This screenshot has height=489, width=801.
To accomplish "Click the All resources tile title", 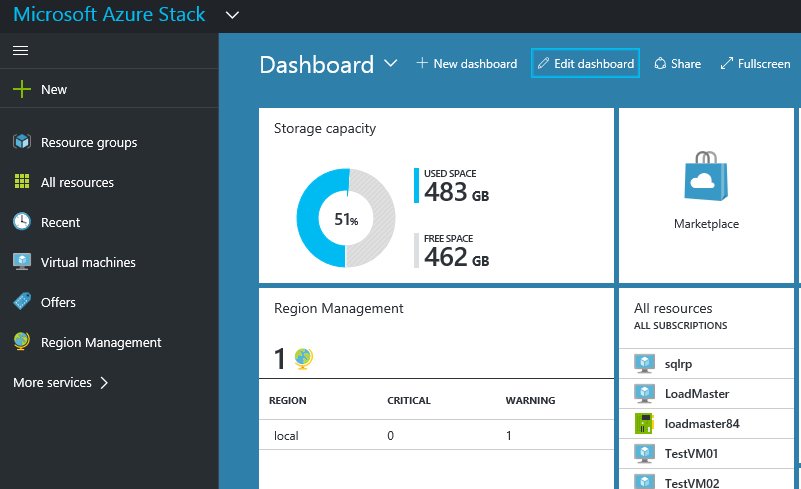I will pyautogui.click(x=673, y=308).
